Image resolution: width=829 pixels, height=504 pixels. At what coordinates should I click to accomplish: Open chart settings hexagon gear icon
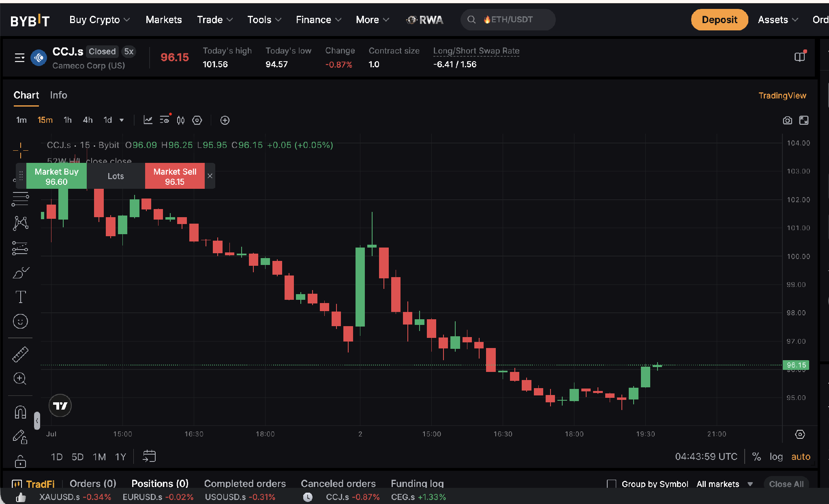click(197, 120)
